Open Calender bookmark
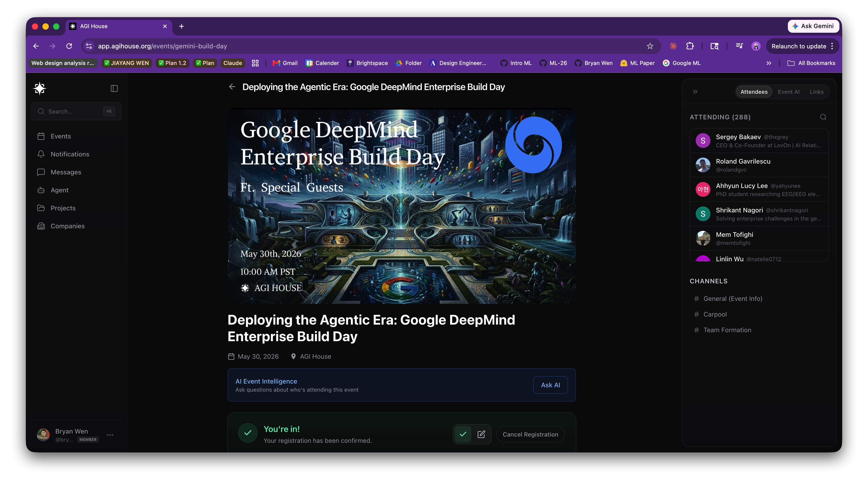The width and height of the screenshot is (868, 487). (322, 63)
